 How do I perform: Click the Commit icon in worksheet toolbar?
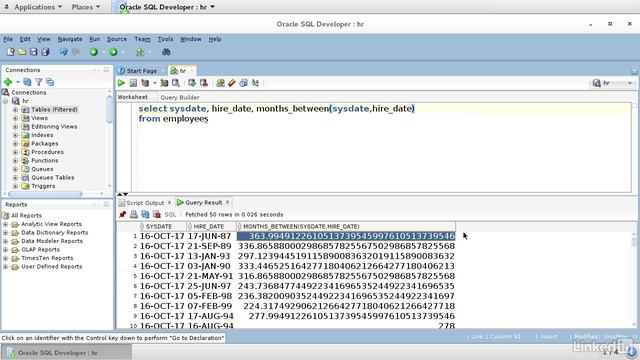click(192, 83)
